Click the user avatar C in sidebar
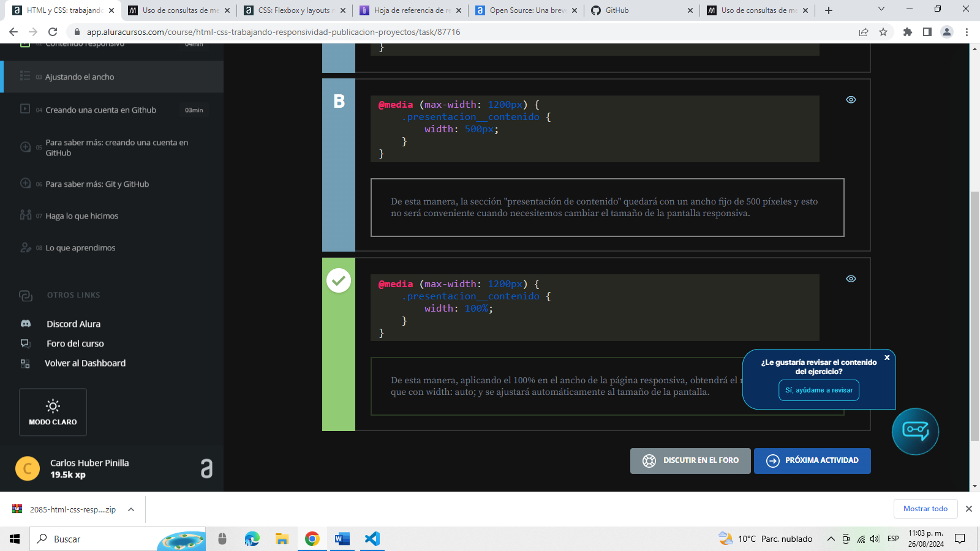 [x=28, y=468]
